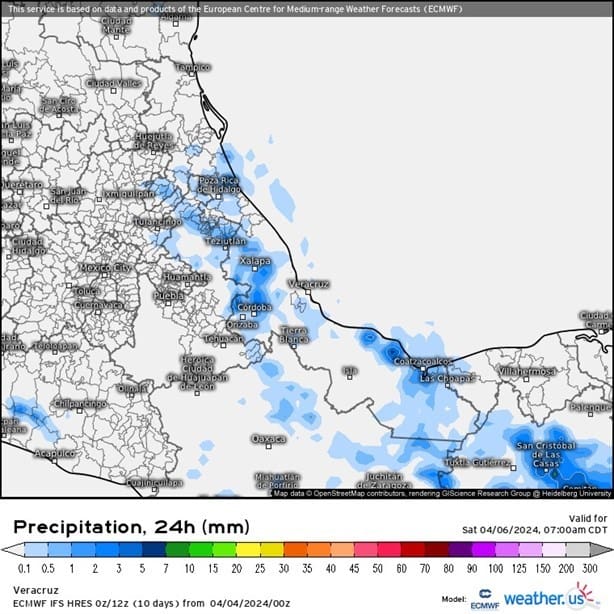Click the 'ECMWF IFS HRES 0z/12z' model run text
614x614 pixels.
[152, 603]
